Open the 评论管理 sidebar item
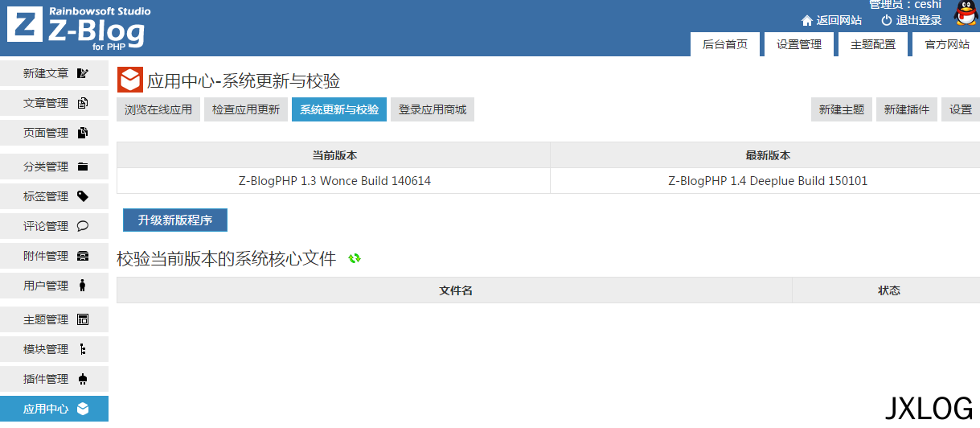 coord(54,226)
